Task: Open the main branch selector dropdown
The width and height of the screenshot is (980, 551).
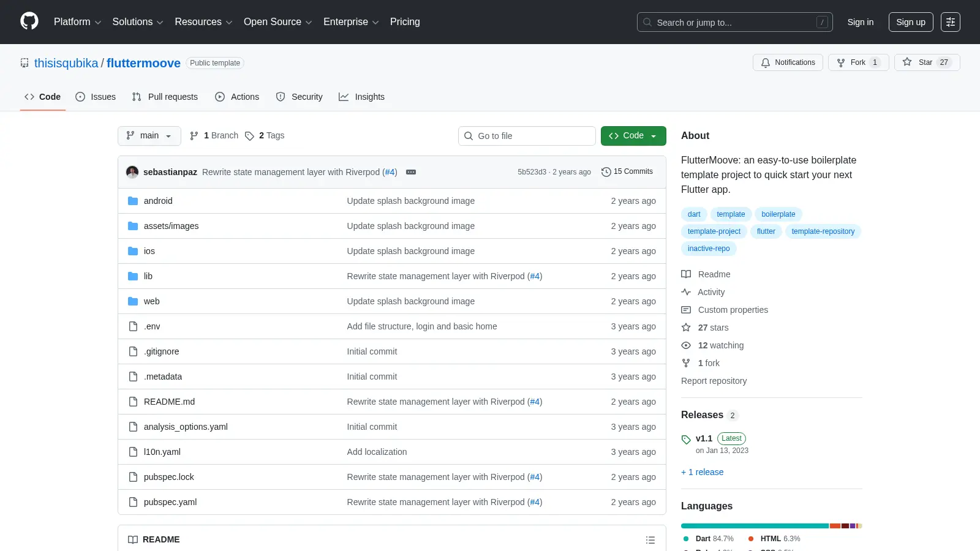Action: [x=149, y=136]
